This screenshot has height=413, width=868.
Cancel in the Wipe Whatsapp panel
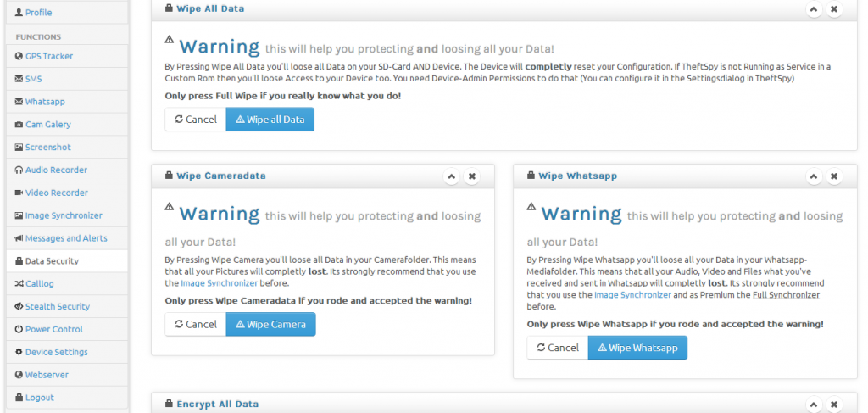click(558, 347)
